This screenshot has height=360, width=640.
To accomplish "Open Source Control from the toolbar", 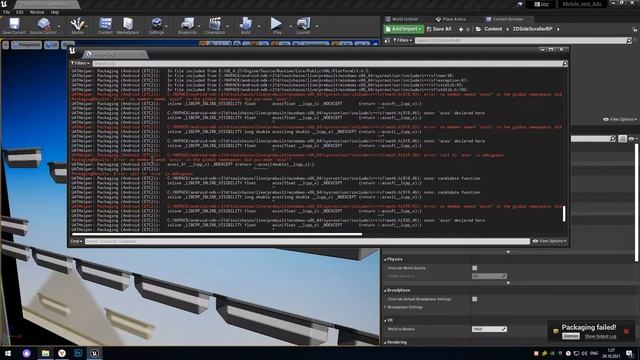I will (43, 26).
